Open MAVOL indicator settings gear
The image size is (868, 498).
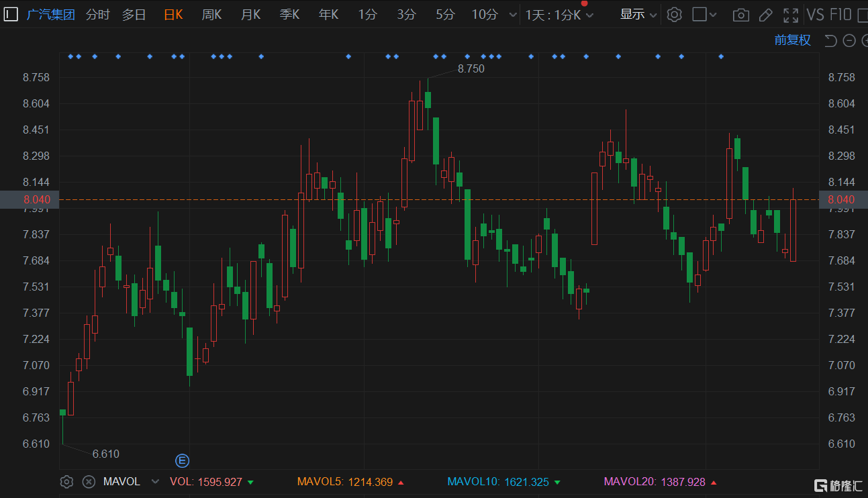(x=66, y=481)
